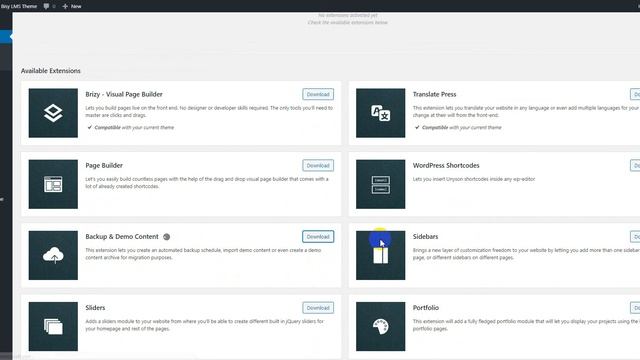
Task: Click the Portfolio palette icon
Action: point(380,327)
